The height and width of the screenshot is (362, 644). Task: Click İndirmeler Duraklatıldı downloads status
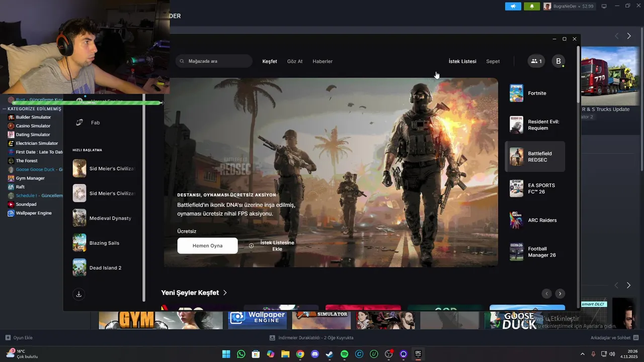click(x=311, y=338)
